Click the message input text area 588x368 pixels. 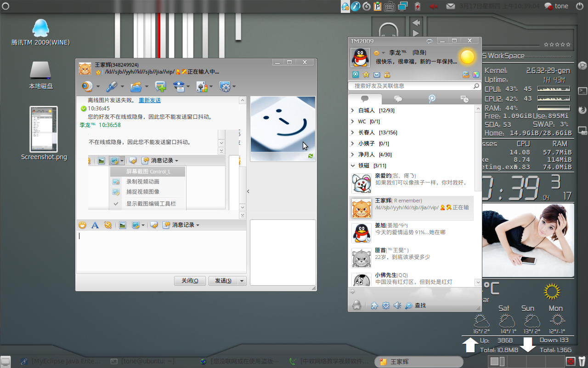[161, 252]
